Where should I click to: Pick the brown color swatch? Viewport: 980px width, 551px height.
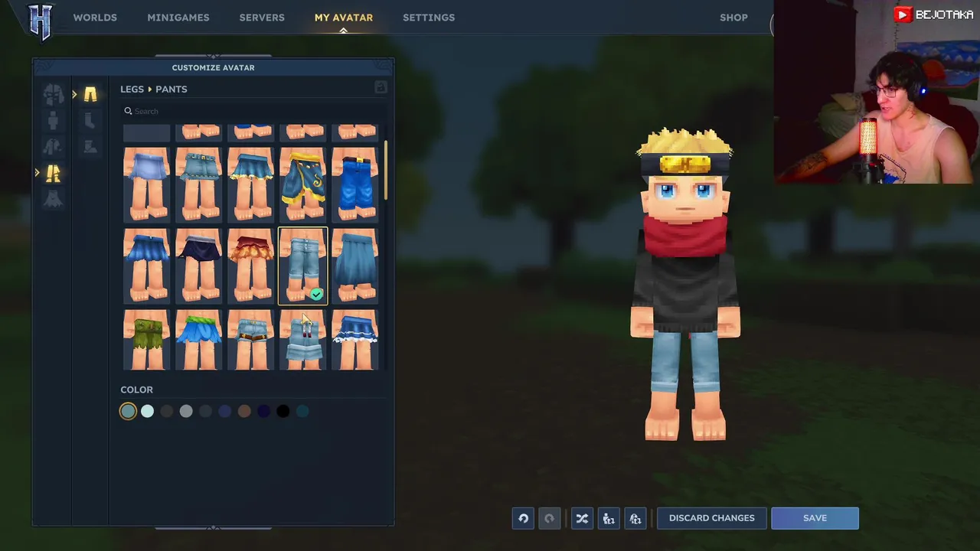point(244,411)
